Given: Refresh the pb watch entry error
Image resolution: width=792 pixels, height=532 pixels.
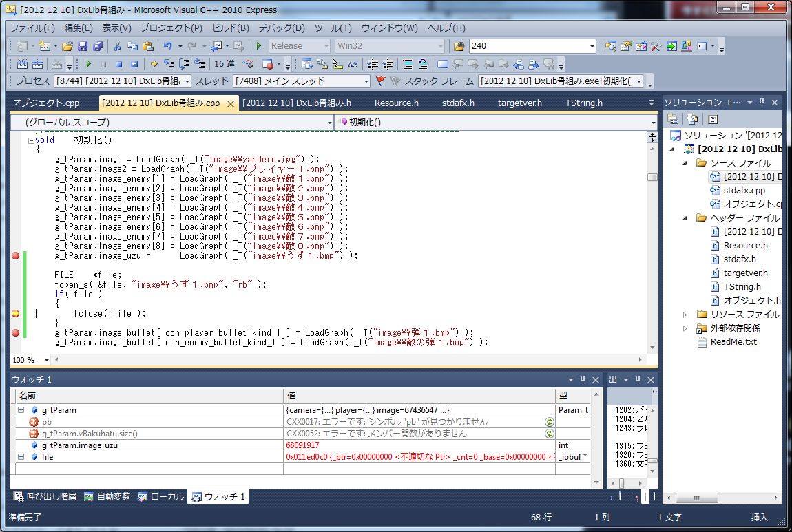Looking at the screenshot, I should pyautogui.click(x=549, y=421).
